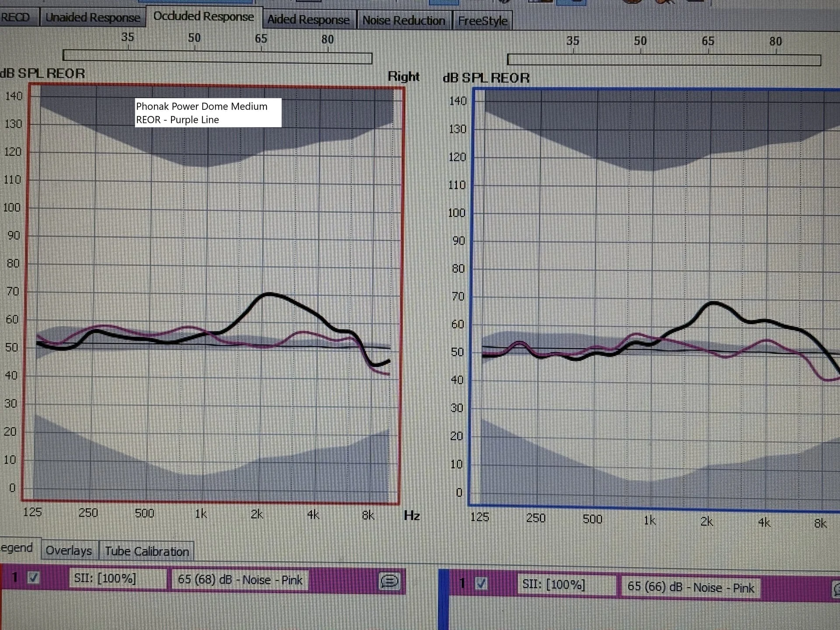Open the Tube Calibration tab
The image size is (840, 630).
click(x=147, y=551)
